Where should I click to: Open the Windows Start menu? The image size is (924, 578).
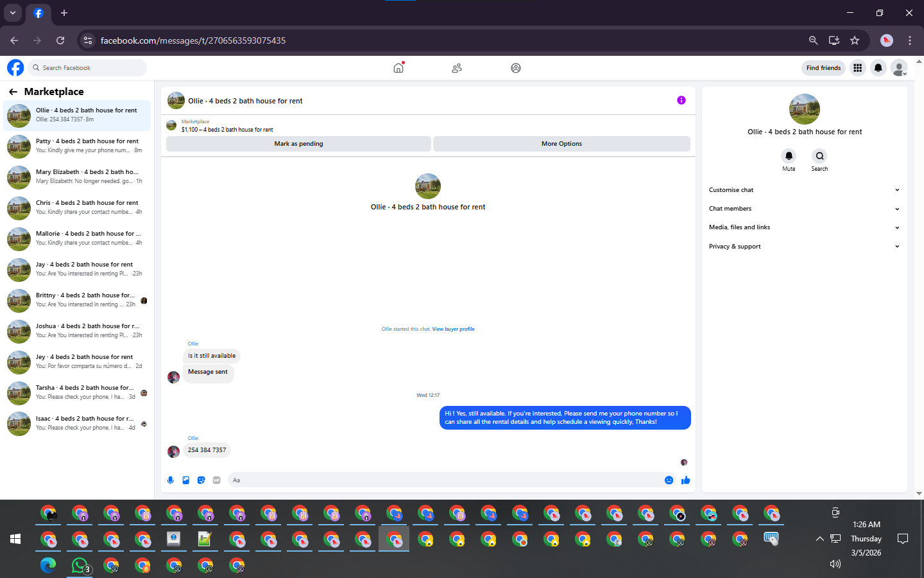point(15,539)
